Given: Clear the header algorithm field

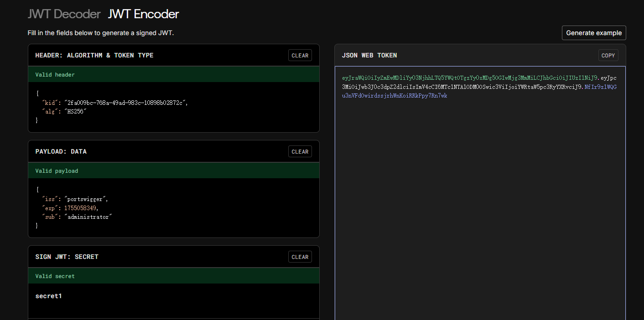Looking at the screenshot, I should coord(300,55).
